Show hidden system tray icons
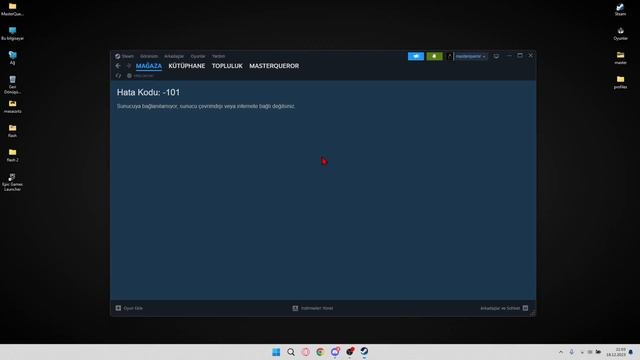The height and width of the screenshot is (360, 640). [561, 352]
